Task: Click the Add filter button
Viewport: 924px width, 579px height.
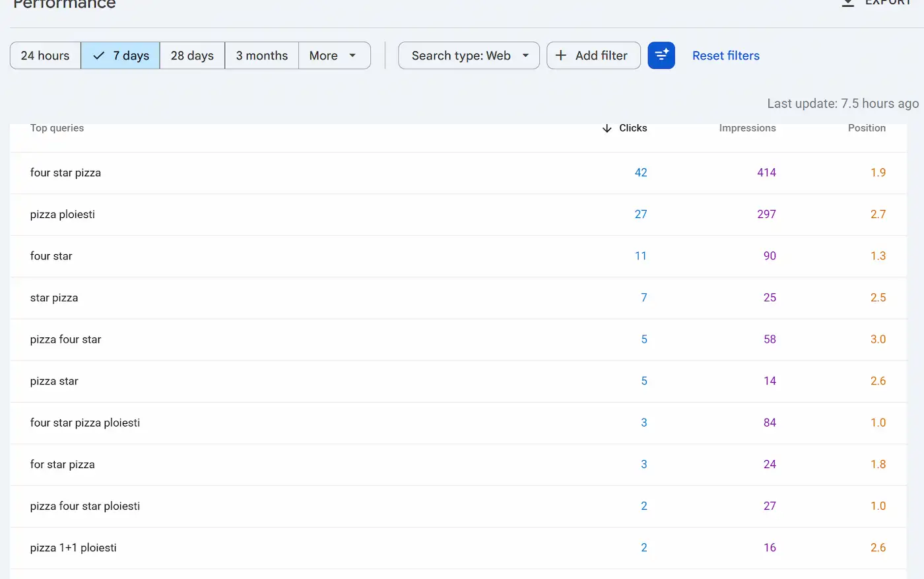Action: (x=593, y=55)
